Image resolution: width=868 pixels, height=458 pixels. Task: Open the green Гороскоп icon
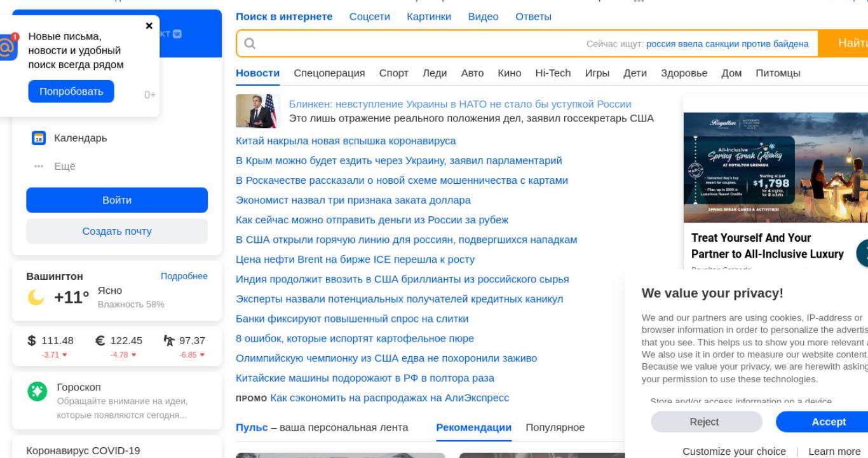37,391
